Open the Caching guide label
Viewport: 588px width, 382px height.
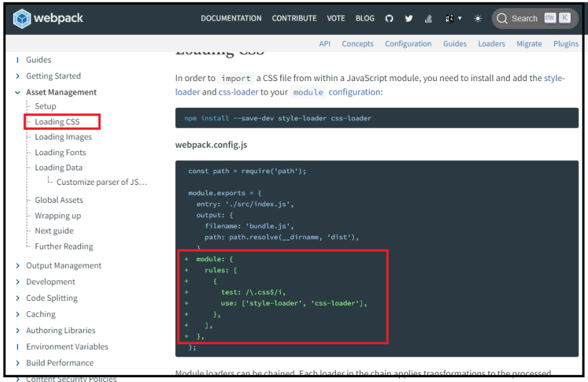41,314
